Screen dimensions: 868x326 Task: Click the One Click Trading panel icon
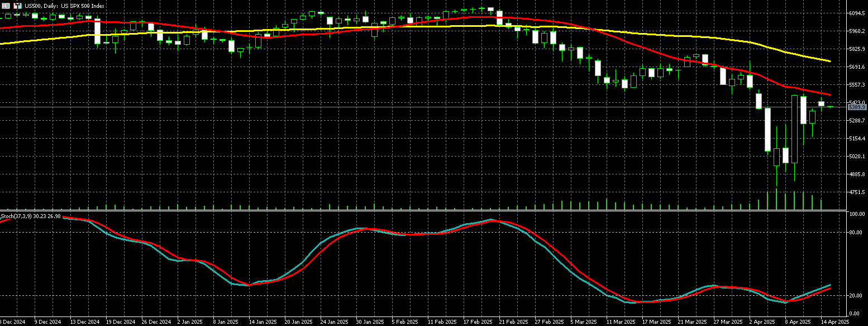[x=6, y=6]
